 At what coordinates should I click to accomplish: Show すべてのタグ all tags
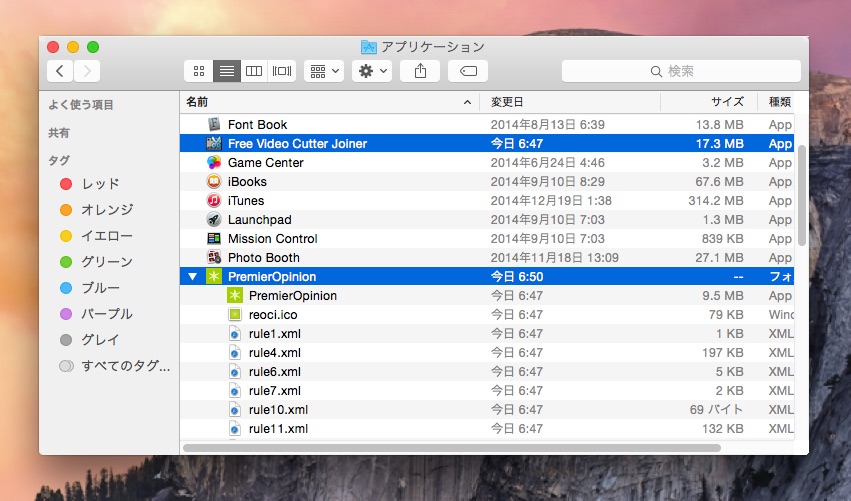pyautogui.click(x=115, y=366)
